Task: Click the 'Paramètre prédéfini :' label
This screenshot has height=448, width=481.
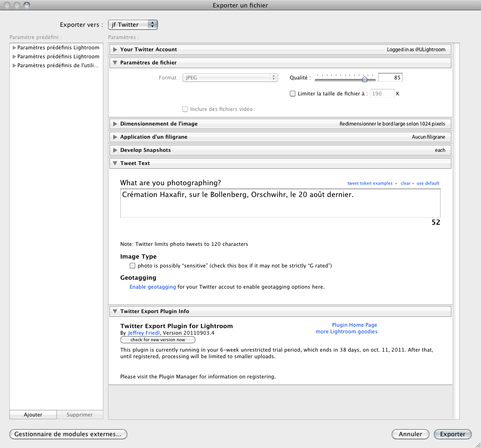Action: [x=36, y=37]
